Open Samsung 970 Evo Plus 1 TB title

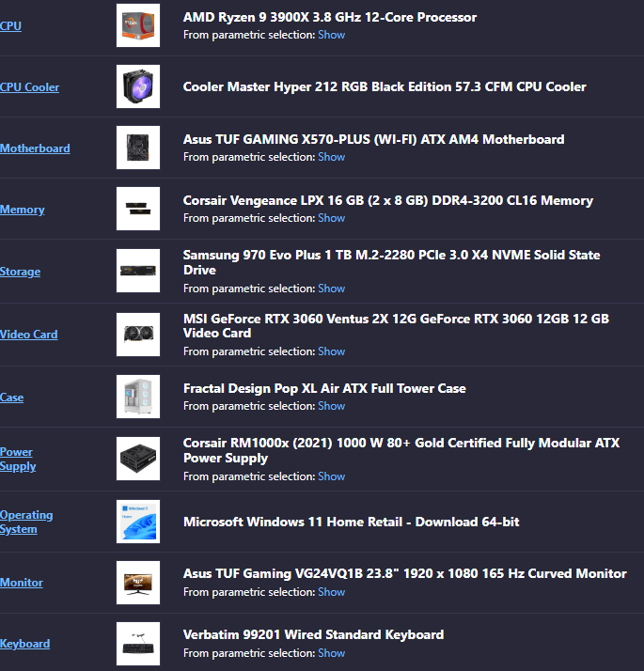click(x=392, y=263)
